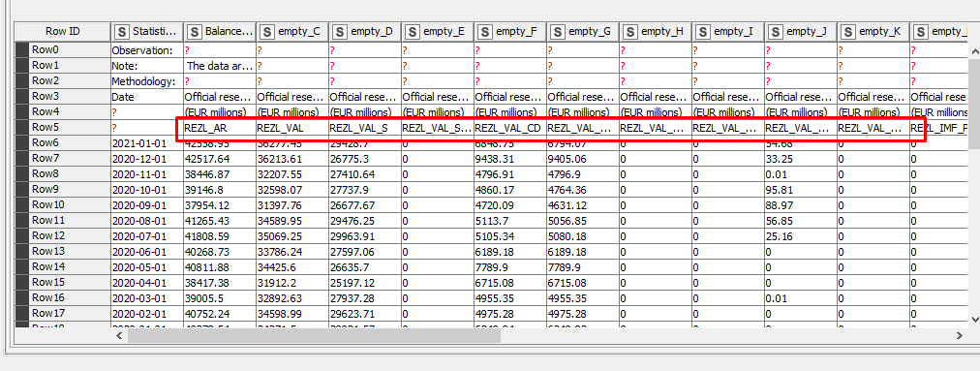Click the value 25197.12
Image resolution: width=980 pixels, height=371 pixels.
pos(364,282)
